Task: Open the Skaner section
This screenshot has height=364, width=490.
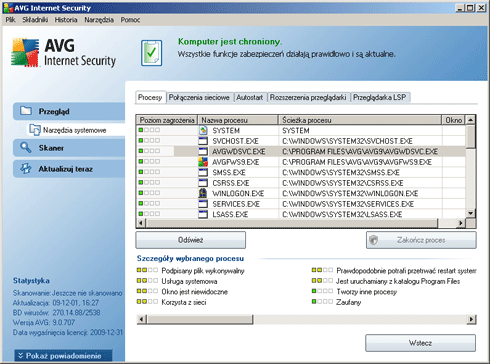Action: click(x=69, y=148)
